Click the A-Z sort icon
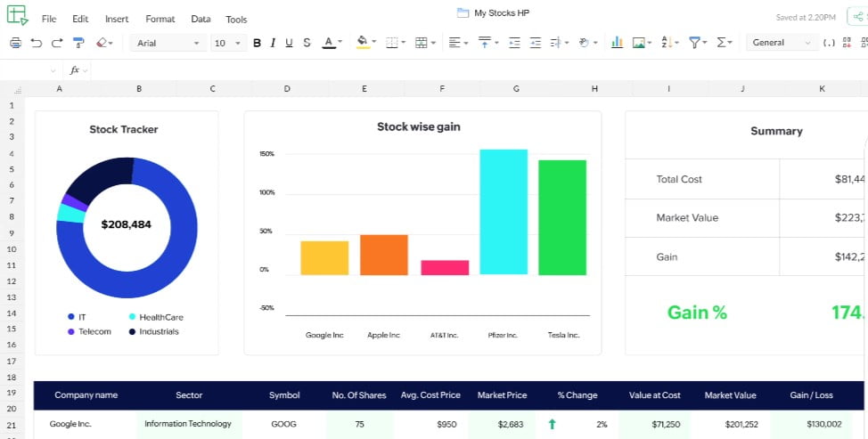The width and height of the screenshot is (868, 439). 667,43
